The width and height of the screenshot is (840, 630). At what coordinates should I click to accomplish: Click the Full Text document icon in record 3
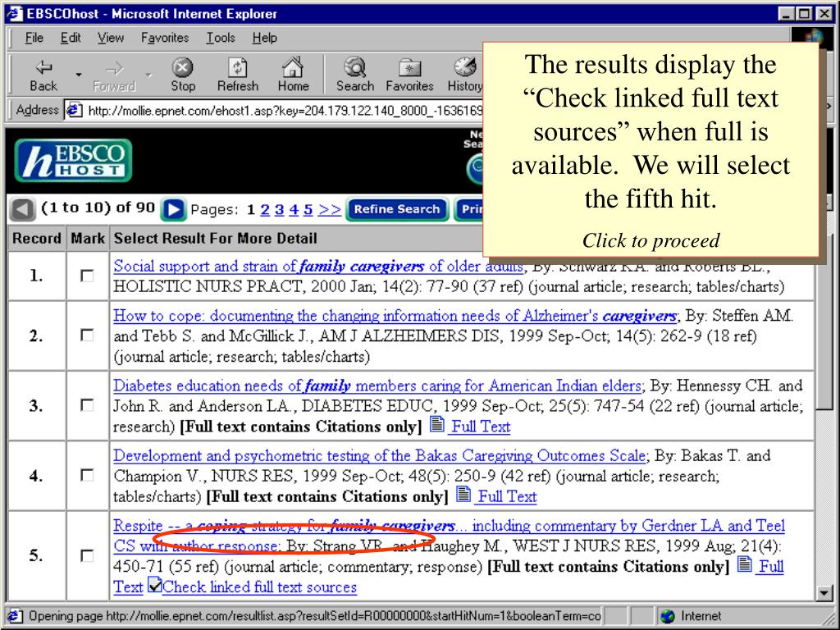tap(437, 424)
